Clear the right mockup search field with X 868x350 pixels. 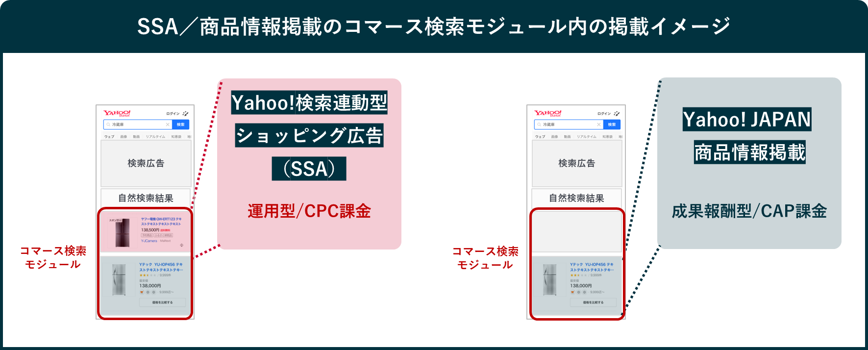click(598, 125)
